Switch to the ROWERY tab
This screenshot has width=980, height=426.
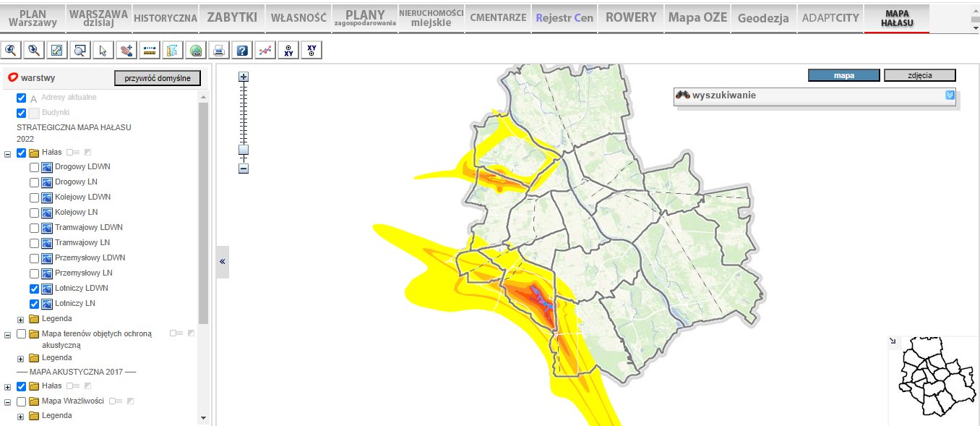(631, 18)
